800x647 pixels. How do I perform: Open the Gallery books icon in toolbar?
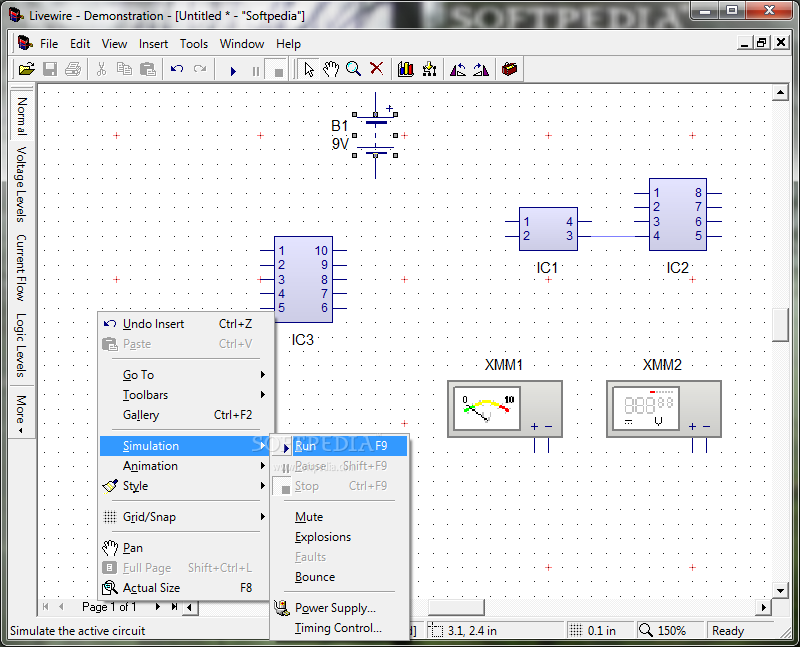[x=406, y=69]
